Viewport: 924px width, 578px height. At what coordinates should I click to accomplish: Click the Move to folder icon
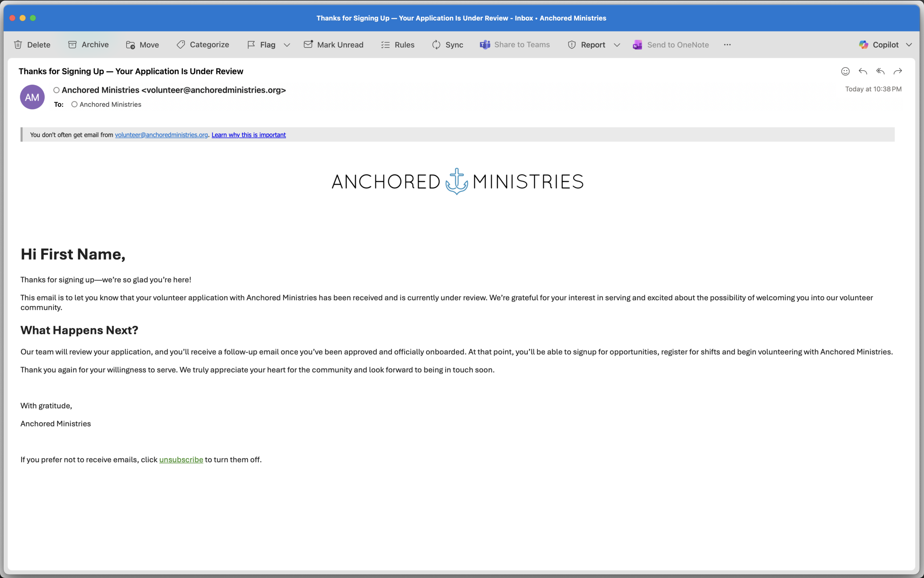130,45
